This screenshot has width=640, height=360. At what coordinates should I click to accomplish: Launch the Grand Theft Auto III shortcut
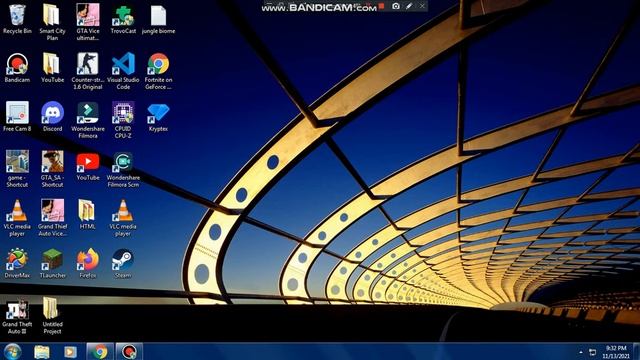pyautogui.click(x=17, y=316)
